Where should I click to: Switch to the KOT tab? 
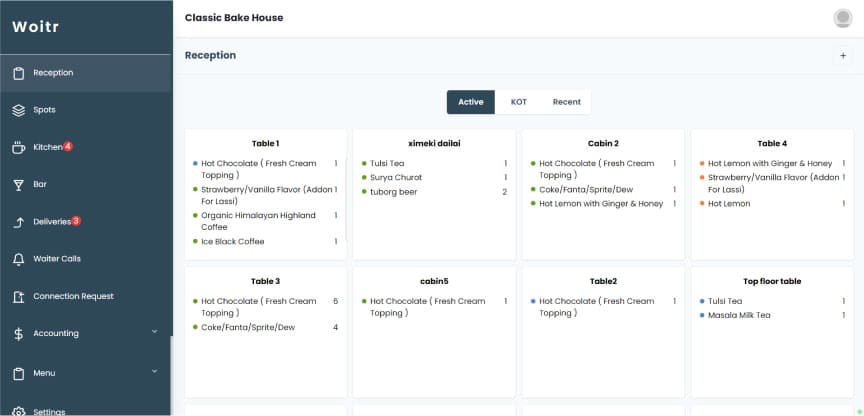click(518, 102)
